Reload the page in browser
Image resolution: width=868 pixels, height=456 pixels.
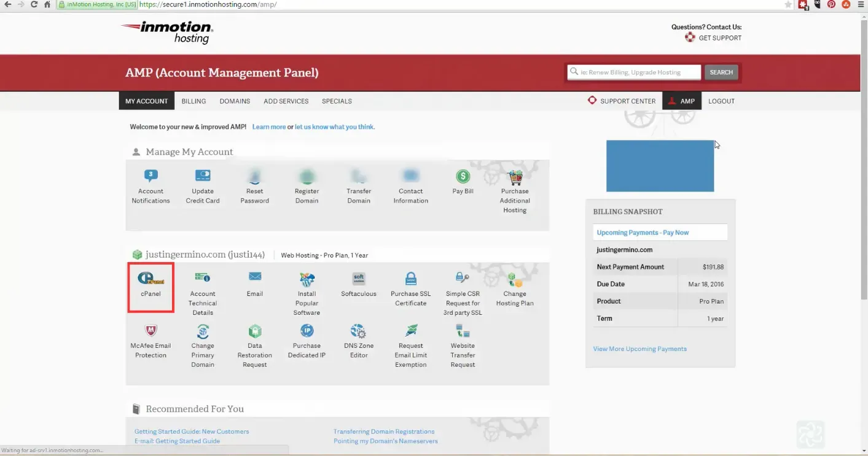(34, 4)
